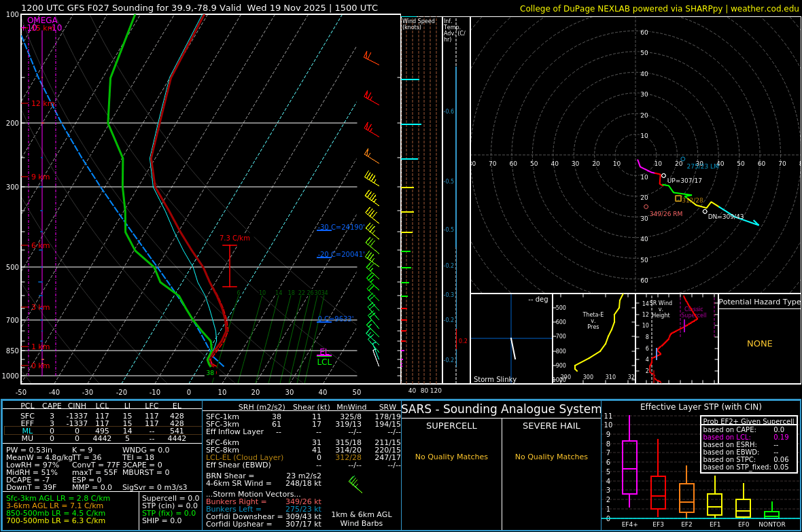Click the DCAPE = -7 value
Viewport: 802px width, 532px height.
tap(28, 480)
